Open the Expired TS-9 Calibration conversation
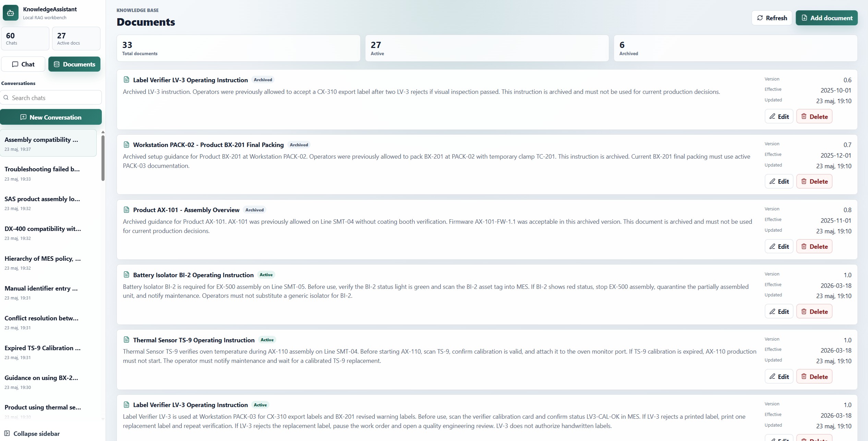Viewport: 868px width, 441px height. [48, 352]
